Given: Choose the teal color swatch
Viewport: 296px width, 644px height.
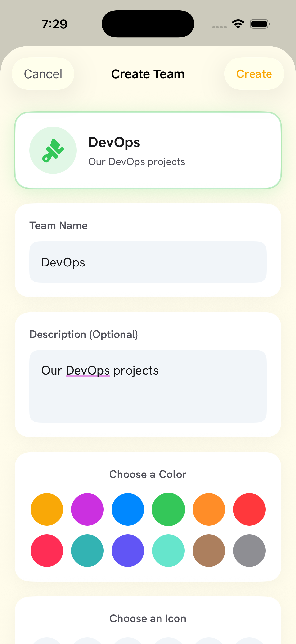Looking at the screenshot, I should [x=87, y=550].
